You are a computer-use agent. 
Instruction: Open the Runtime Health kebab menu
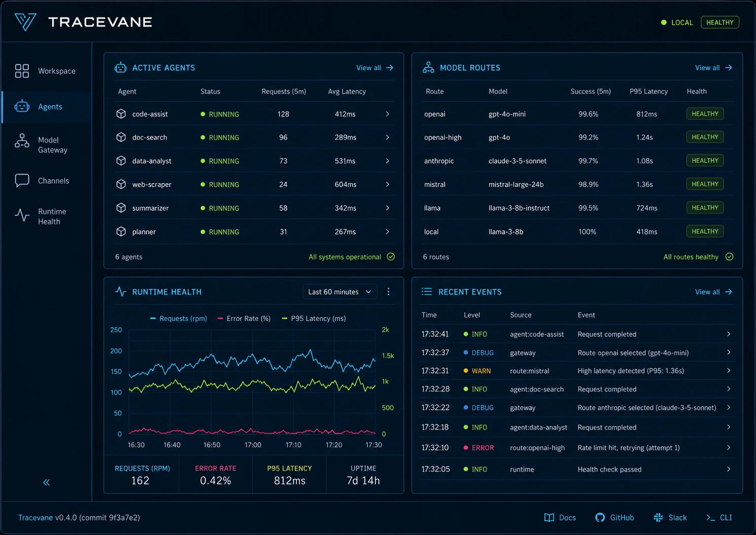[389, 292]
